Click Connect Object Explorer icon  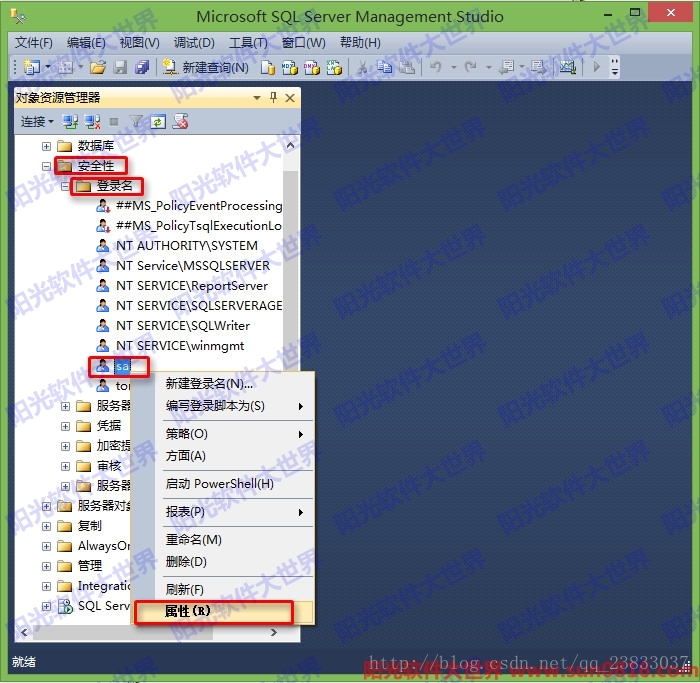[x=70, y=121]
